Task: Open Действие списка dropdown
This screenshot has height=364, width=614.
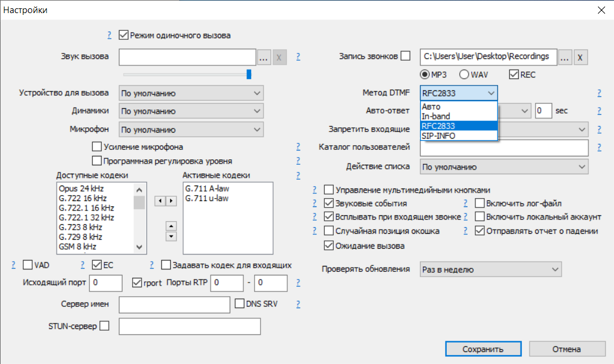Action: coord(504,167)
